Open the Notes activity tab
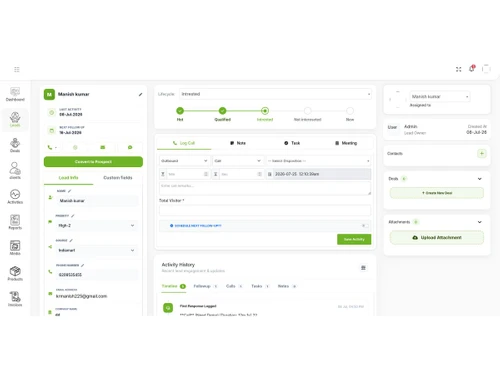Screen dimensions: 500x375 [x=287, y=286]
